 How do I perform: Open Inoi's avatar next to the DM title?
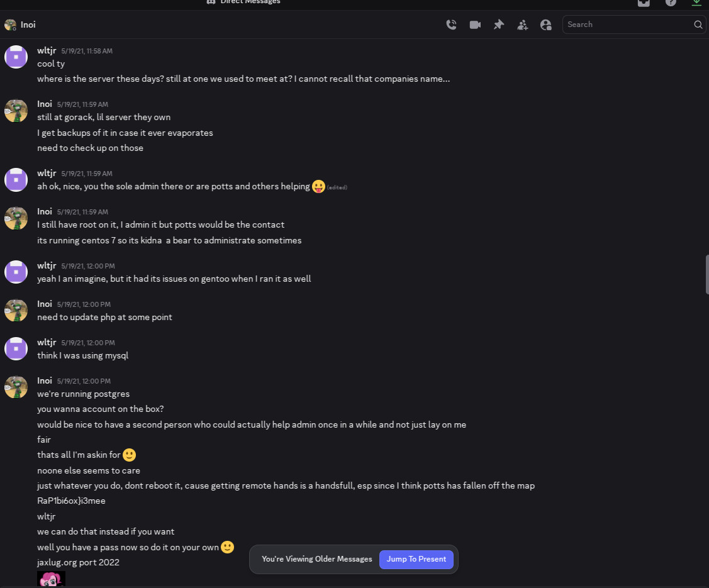[x=10, y=25]
